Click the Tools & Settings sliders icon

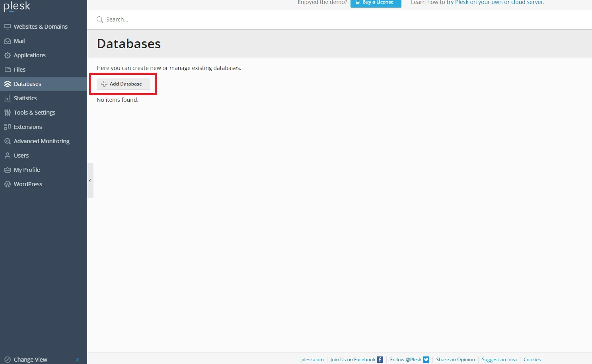8,113
